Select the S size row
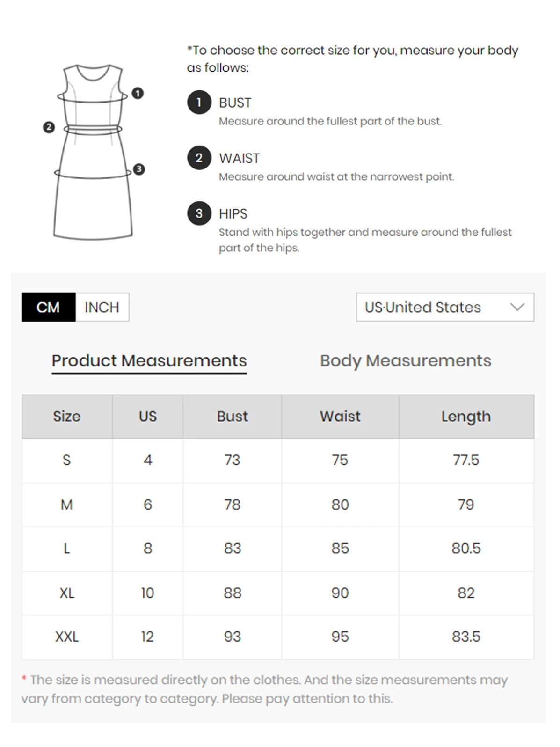The image size is (560, 747). pos(278,461)
